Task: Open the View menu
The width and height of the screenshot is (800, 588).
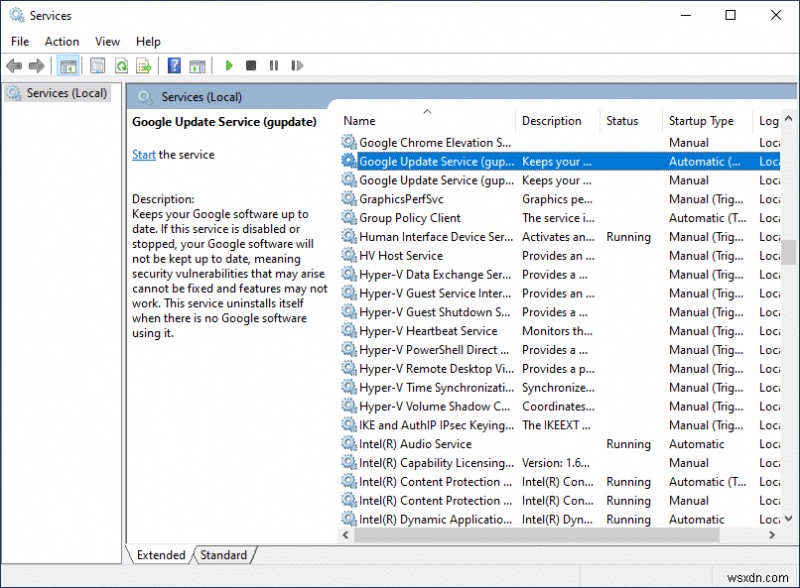Action: 107,41
